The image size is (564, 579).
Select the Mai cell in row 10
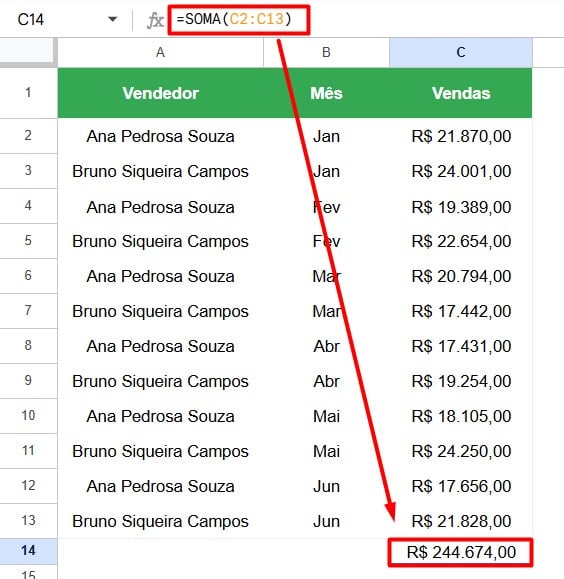click(x=326, y=416)
